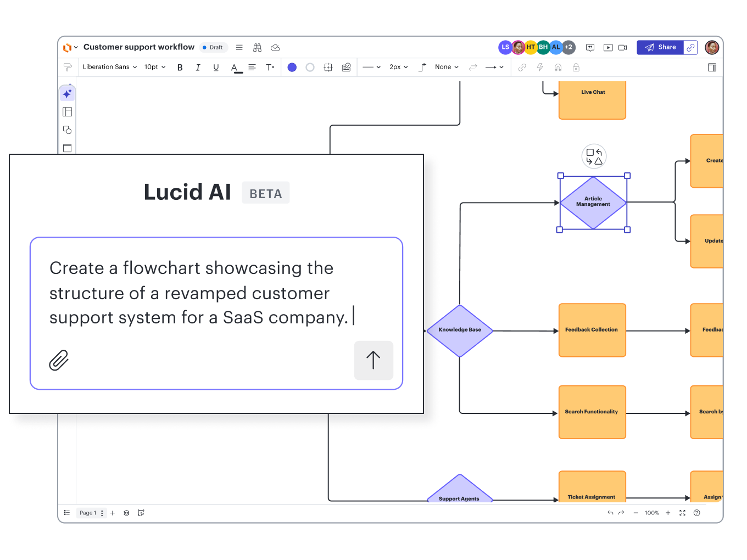
Task: Open the shapes library icon in sidebar
Action: tap(68, 130)
